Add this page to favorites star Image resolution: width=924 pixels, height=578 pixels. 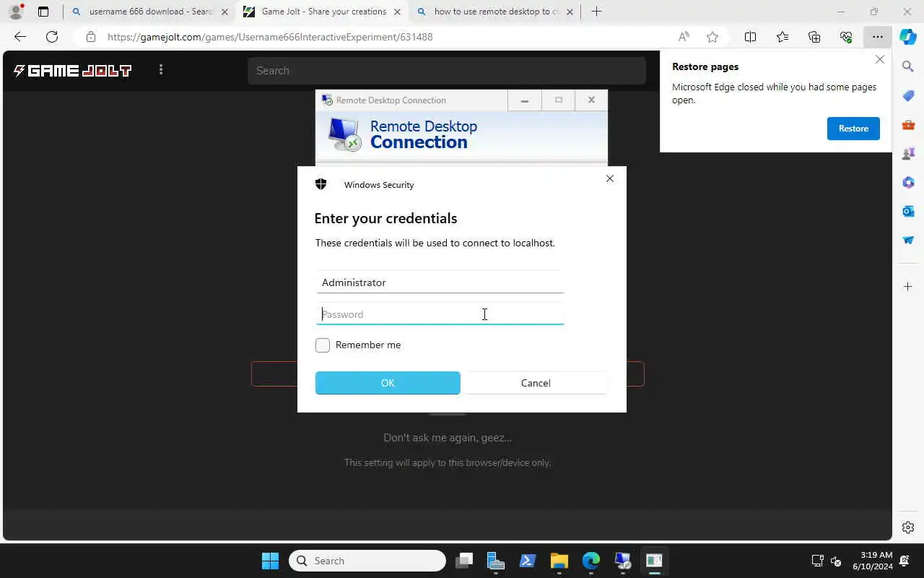pos(712,37)
